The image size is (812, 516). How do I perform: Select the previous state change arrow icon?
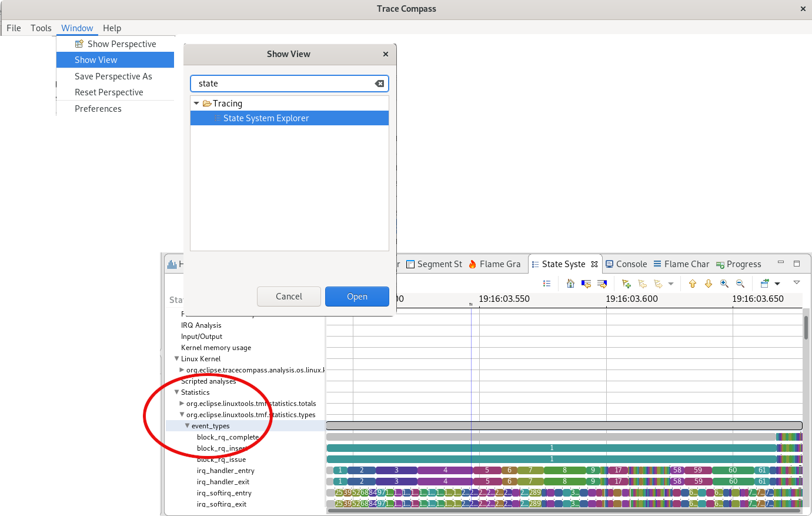click(586, 284)
